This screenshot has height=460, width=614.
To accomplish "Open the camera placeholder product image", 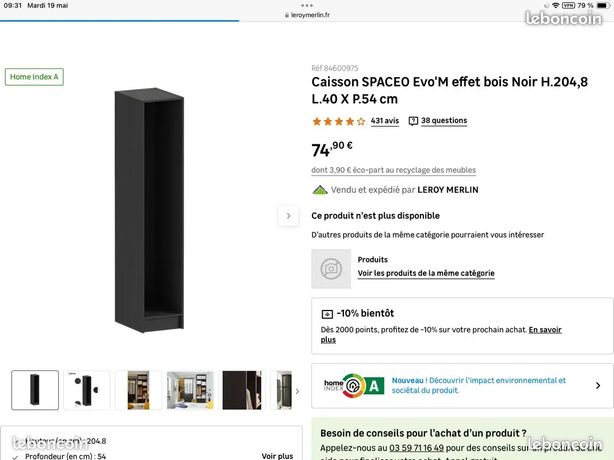I will tap(331, 269).
